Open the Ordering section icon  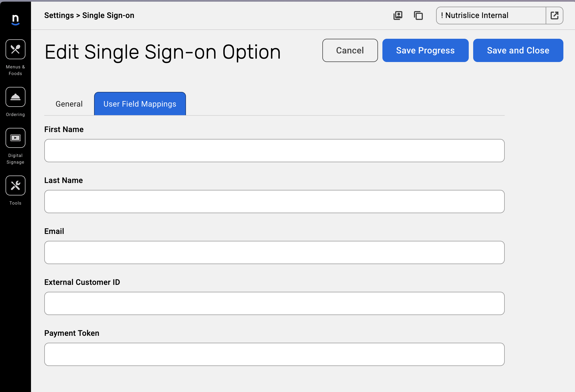15,97
